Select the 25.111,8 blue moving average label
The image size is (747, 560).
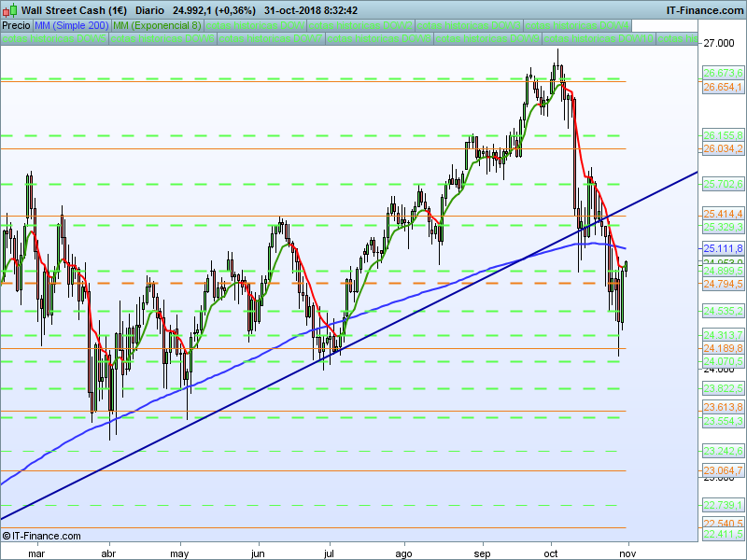pyautogui.click(x=723, y=248)
